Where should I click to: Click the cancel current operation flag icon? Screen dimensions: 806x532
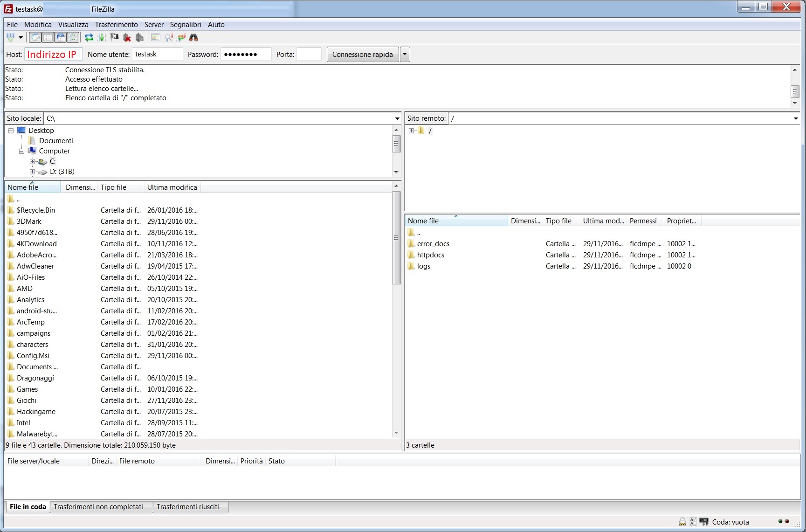click(114, 37)
